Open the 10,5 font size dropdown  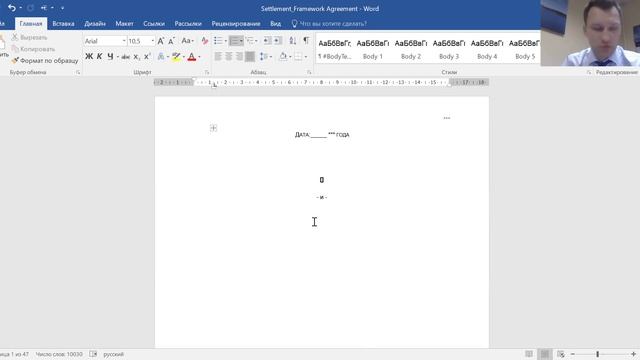(x=153, y=41)
